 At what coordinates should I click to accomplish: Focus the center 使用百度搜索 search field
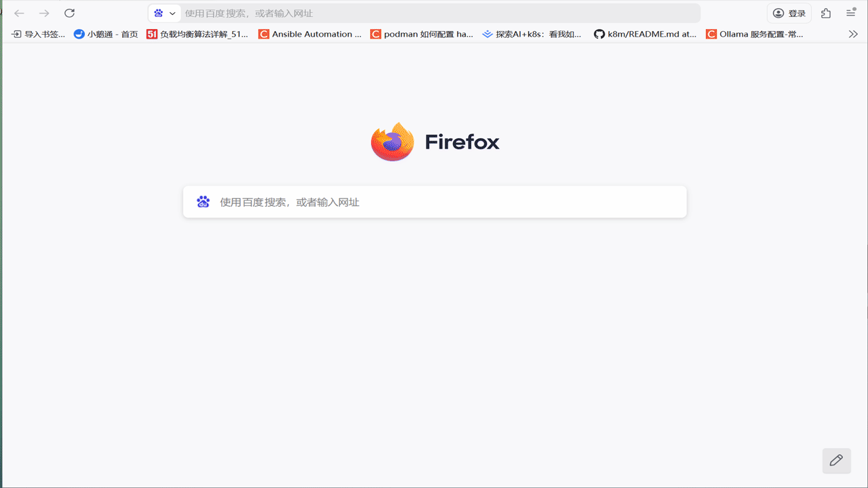pyautogui.click(x=435, y=202)
